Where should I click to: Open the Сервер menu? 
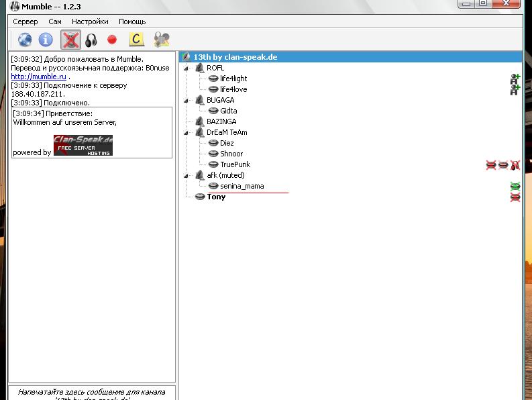[x=25, y=21]
